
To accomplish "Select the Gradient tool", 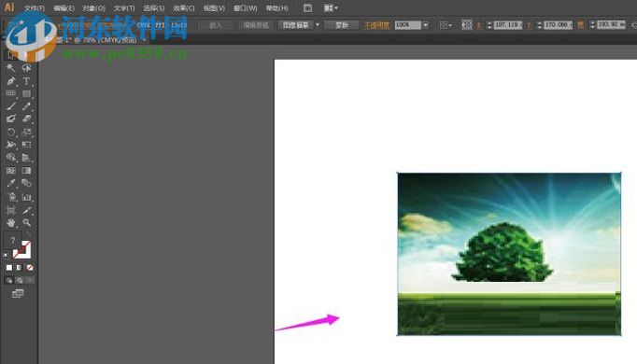I will pos(26,171).
